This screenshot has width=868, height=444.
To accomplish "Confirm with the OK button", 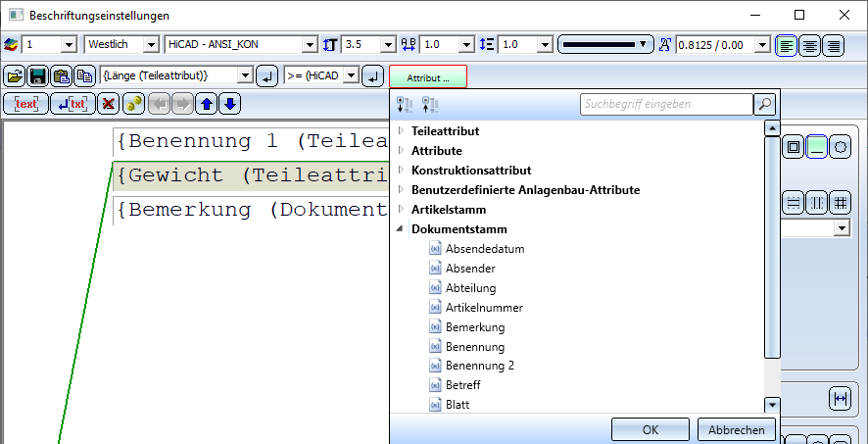I will pos(651,429).
